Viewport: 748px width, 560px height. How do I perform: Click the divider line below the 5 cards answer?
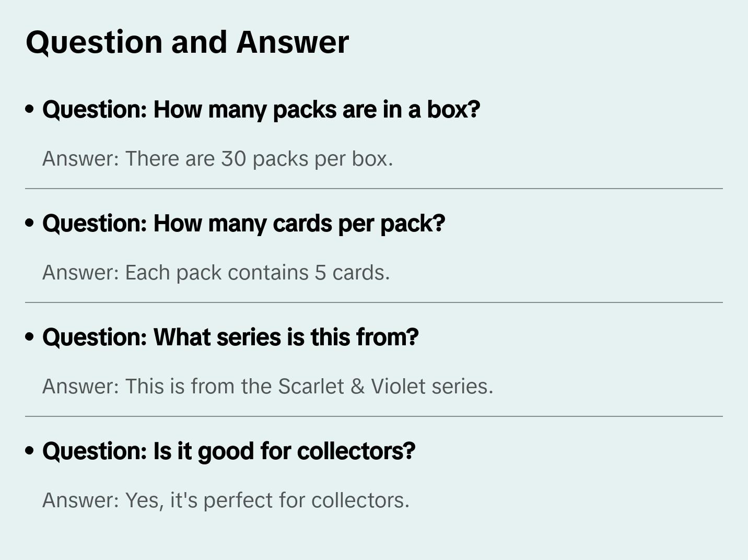click(374, 302)
